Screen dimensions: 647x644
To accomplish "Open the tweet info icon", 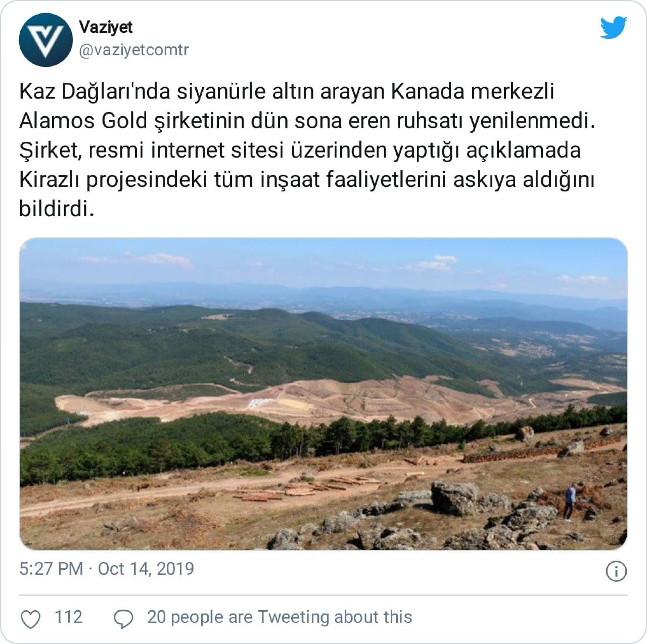I will point(616,571).
